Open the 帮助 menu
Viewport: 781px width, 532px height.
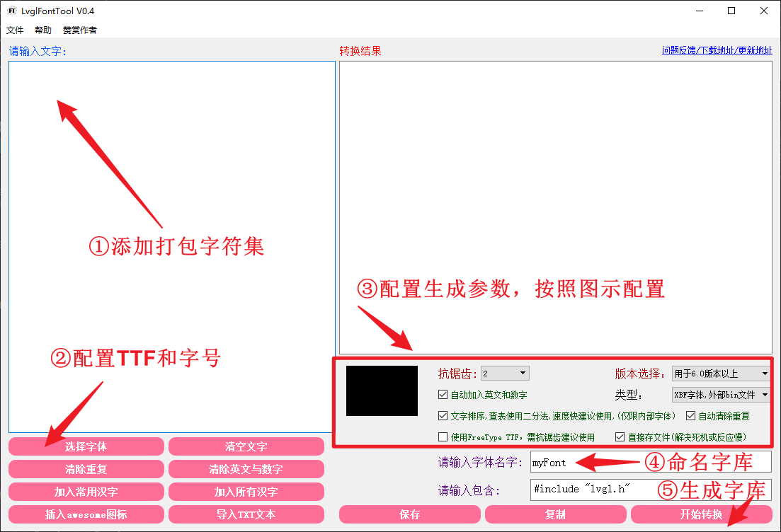click(43, 30)
